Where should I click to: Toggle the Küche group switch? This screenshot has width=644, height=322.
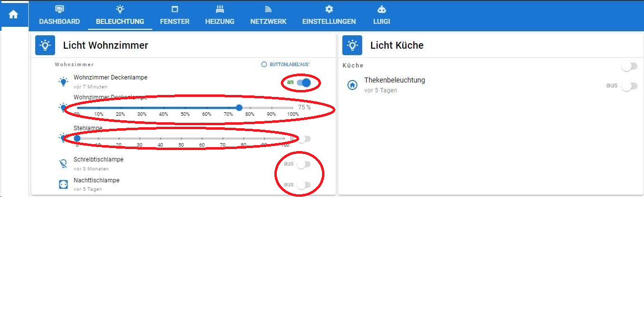(630, 66)
